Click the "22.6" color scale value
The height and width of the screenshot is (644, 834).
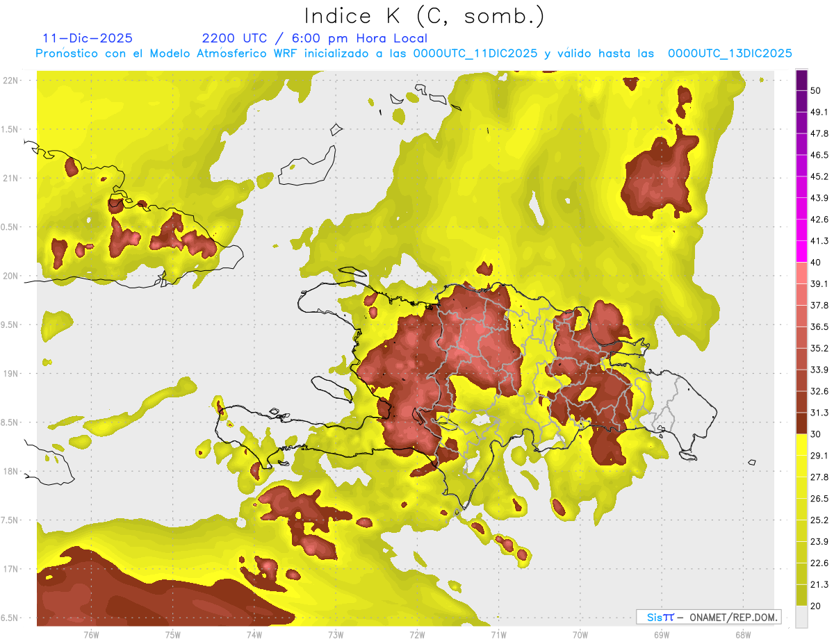pyautogui.click(x=819, y=563)
